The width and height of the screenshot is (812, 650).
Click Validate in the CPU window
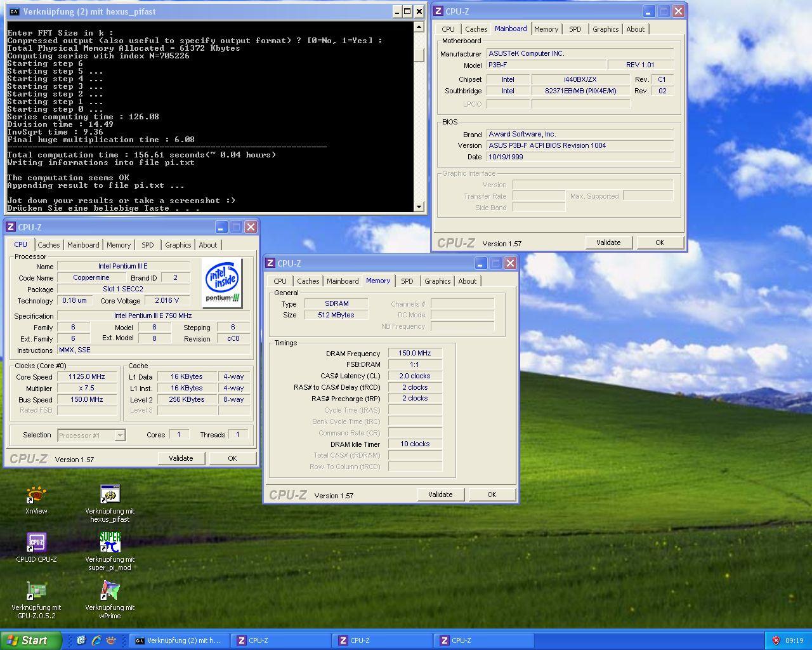181,458
